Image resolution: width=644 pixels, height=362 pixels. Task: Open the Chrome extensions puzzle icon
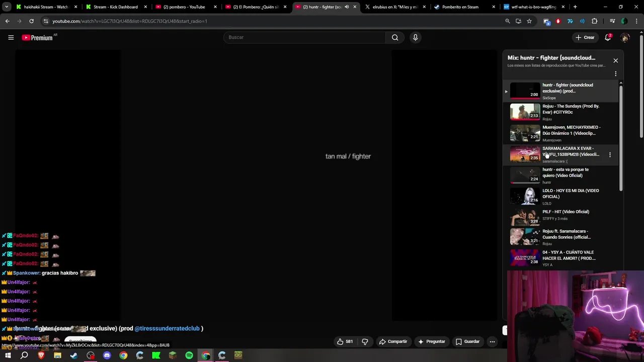point(594,21)
